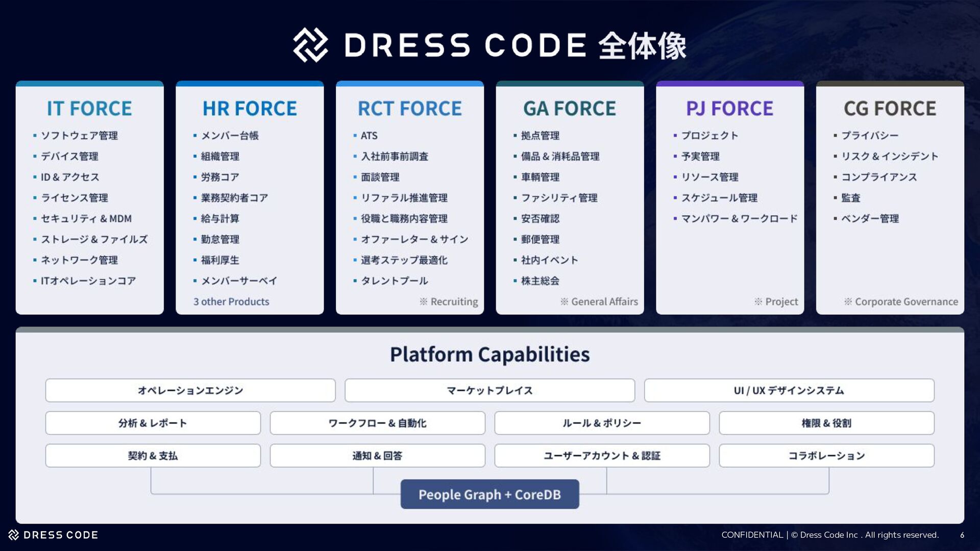Click the small Dress Code footer logo
The image size is (980, 551).
tap(14, 535)
